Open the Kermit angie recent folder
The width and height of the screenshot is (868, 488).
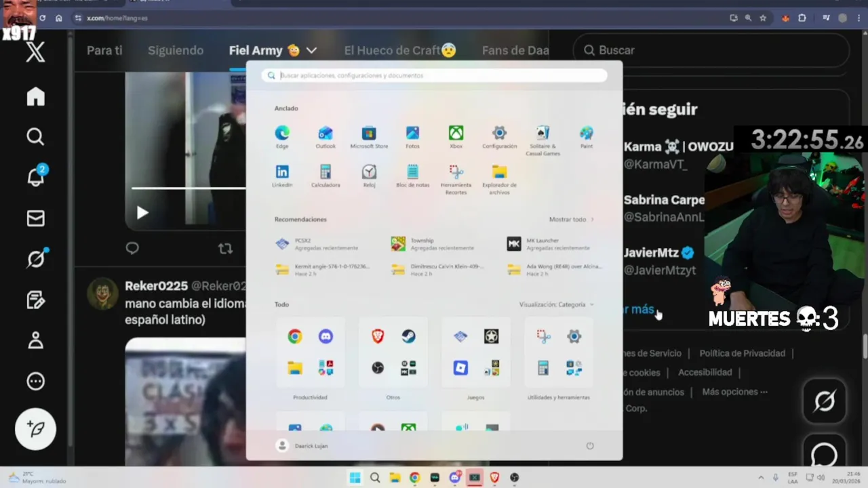pyautogui.click(x=323, y=270)
